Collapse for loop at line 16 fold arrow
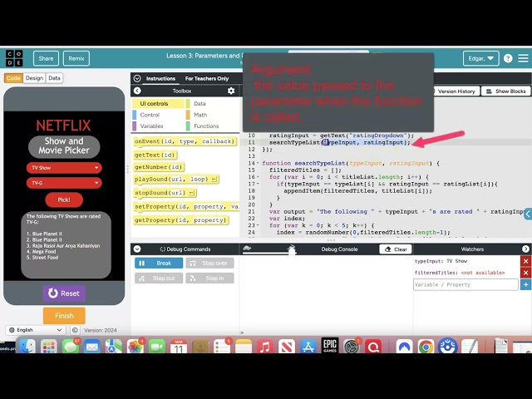Screen dimensions: 532x399 (x=258, y=177)
